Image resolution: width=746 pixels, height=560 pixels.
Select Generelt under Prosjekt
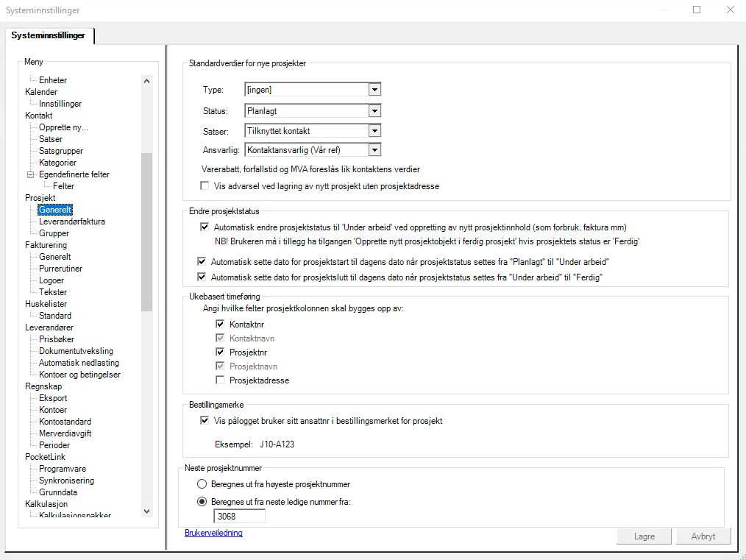pos(55,210)
